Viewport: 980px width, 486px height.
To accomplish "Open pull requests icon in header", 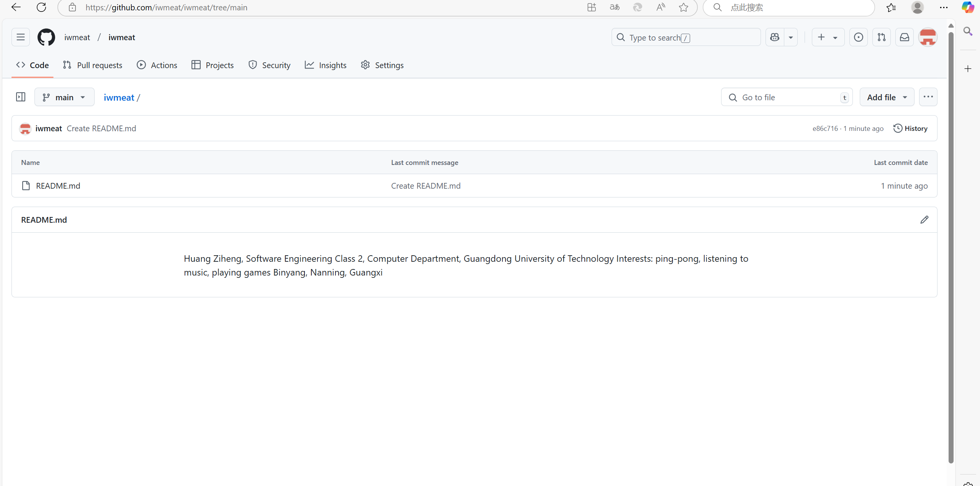I will click(x=881, y=37).
